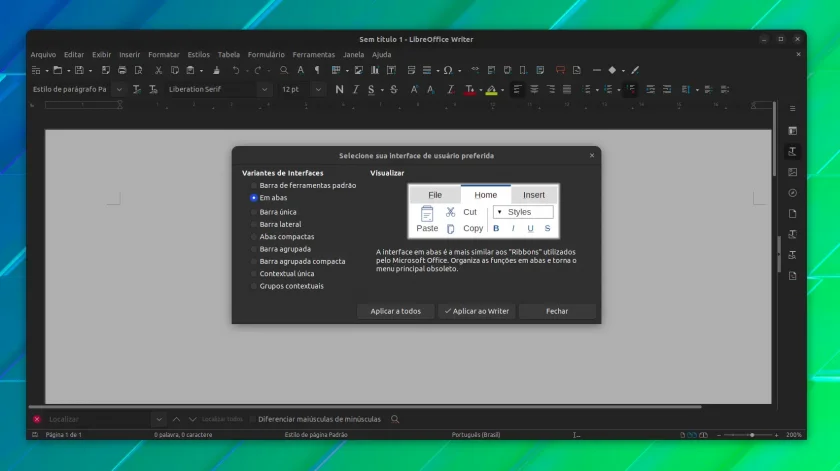The image size is (840, 471).
Task: Select the Barra lateral radio option
Action: 276,225
